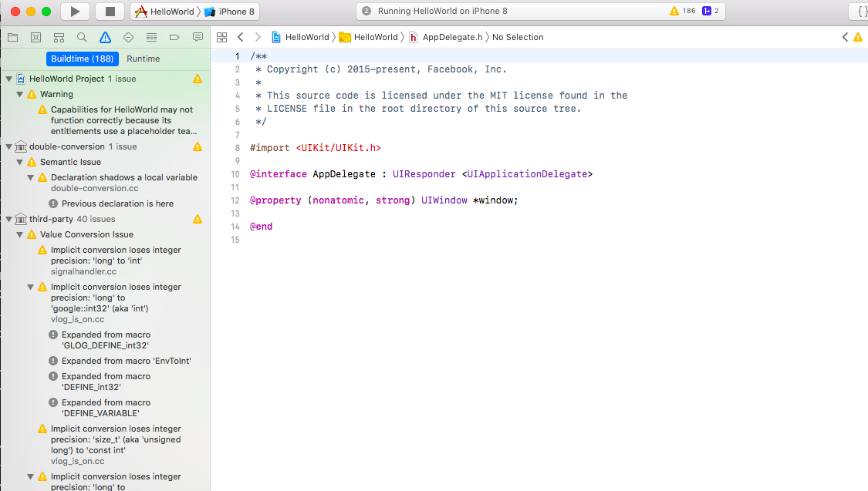
Task: Click the related items squares icon in jump bar
Action: pos(221,36)
